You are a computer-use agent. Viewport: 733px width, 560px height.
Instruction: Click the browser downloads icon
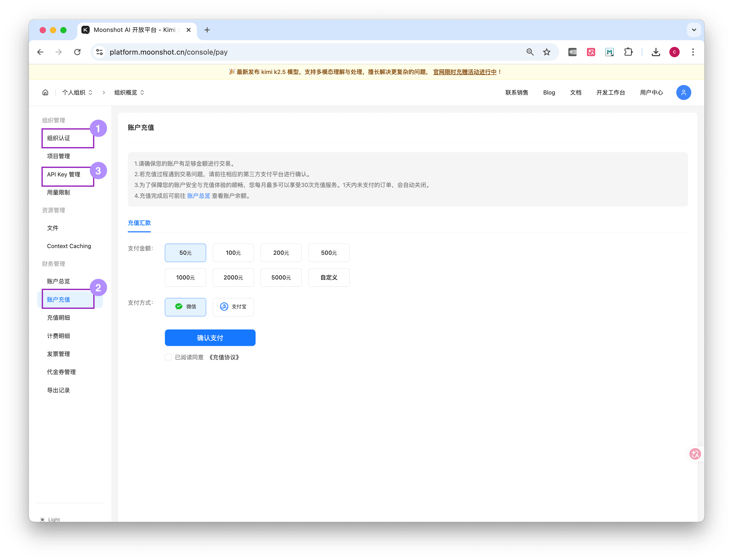tap(656, 52)
